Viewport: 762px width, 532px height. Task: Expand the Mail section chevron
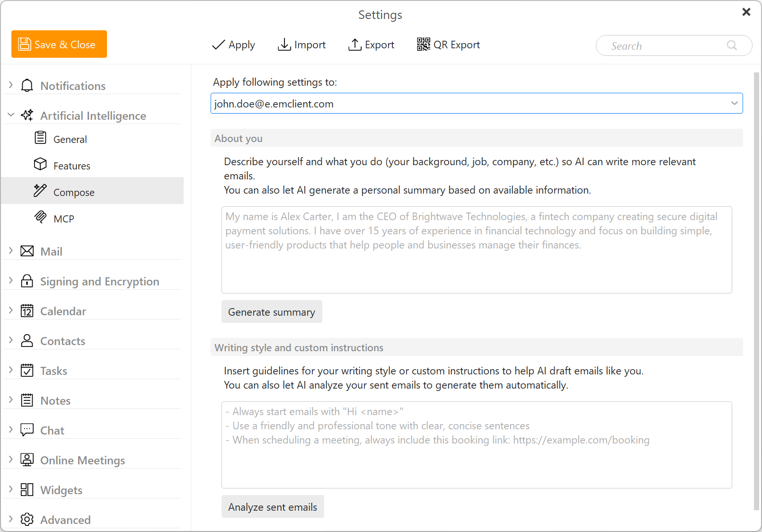11,250
